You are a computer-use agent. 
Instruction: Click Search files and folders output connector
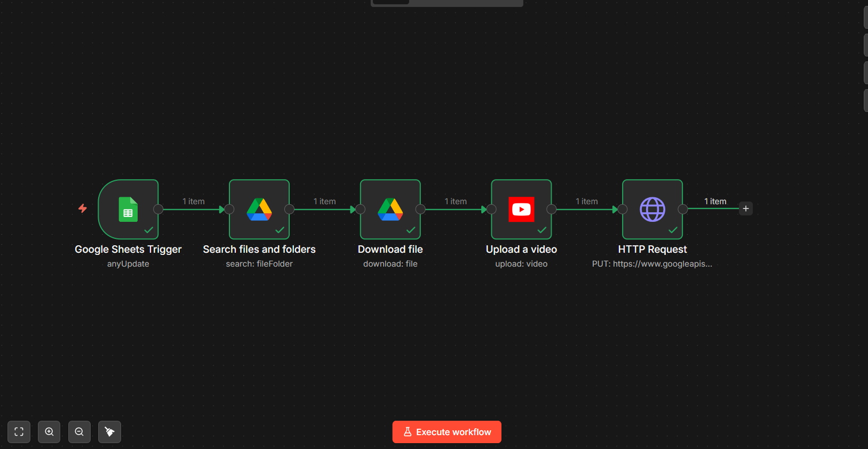290,209
